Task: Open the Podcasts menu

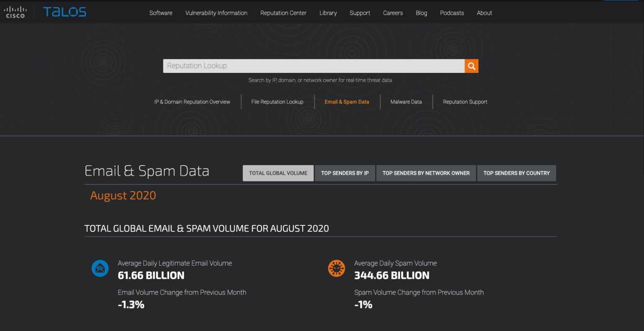Action: point(452,13)
